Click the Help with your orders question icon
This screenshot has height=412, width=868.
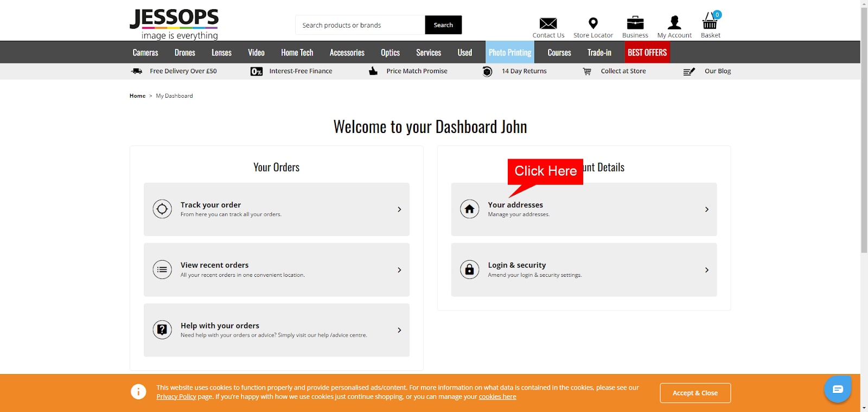(162, 329)
